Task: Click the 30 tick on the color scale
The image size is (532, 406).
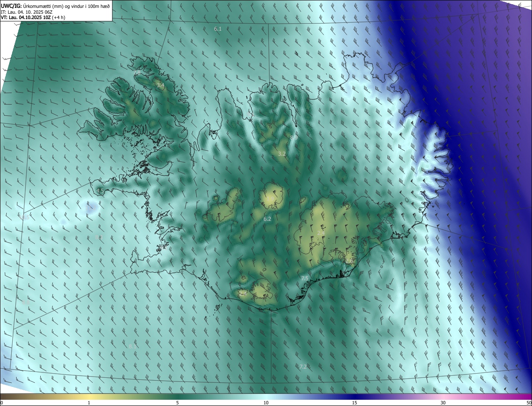Action: (x=443, y=403)
